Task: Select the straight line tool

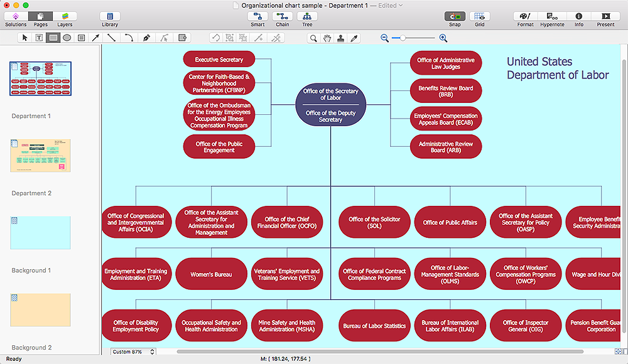Action: tap(111, 38)
